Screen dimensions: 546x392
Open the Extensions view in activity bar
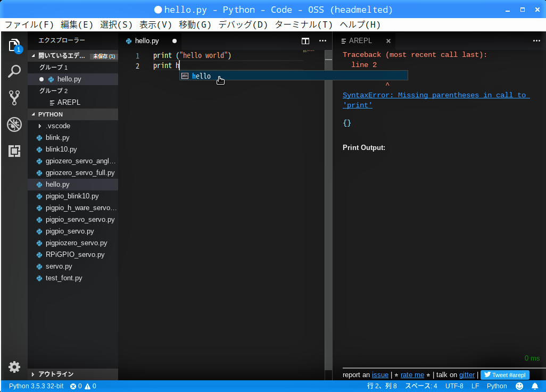point(14,151)
